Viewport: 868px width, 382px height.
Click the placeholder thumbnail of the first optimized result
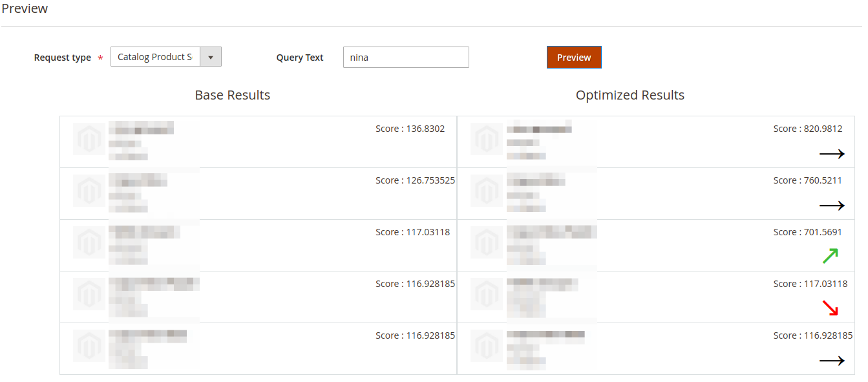tap(486, 139)
